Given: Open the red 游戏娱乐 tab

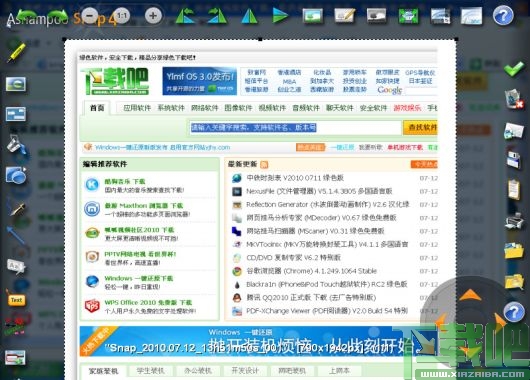Looking at the screenshot, I should (x=407, y=108).
